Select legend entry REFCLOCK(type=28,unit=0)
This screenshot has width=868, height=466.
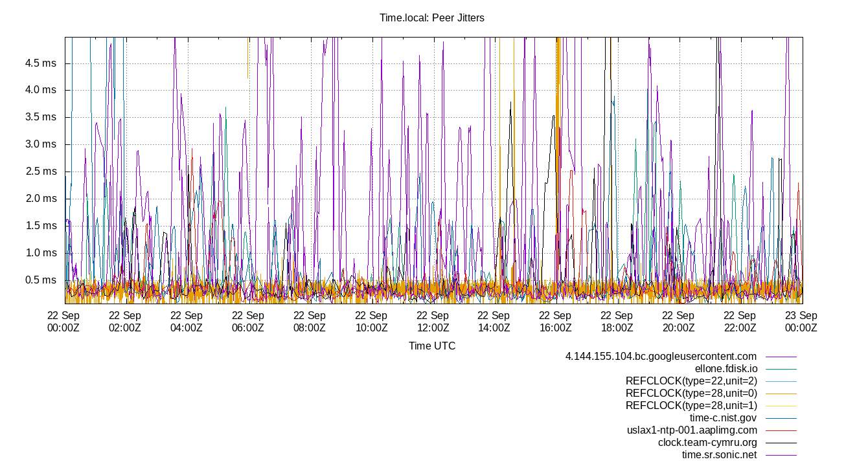(691, 394)
